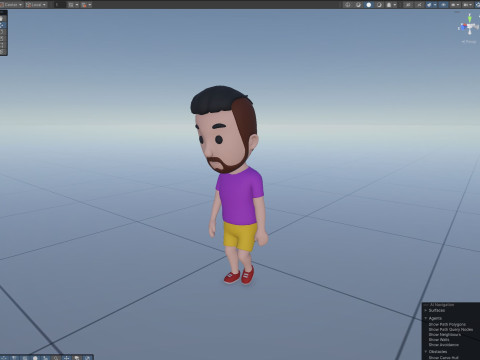
Task: Open the snap increment settings arrow
Action: point(90,5)
